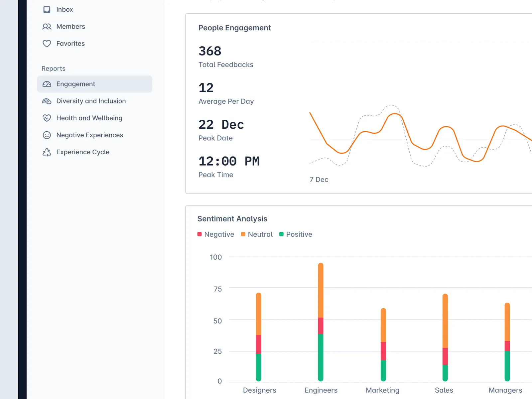Click the Health and Wellbeing heartbeat icon
This screenshot has width=532, height=399.
47,118
